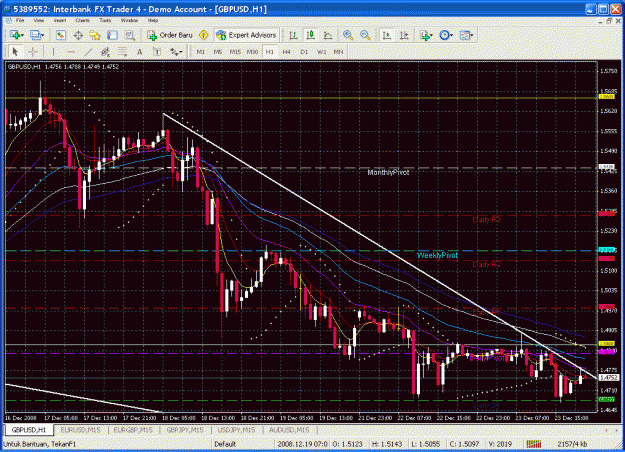Open the Periods clock dropdown
The width and height of the screenshot is (625, 452).
tap(446, 35)
